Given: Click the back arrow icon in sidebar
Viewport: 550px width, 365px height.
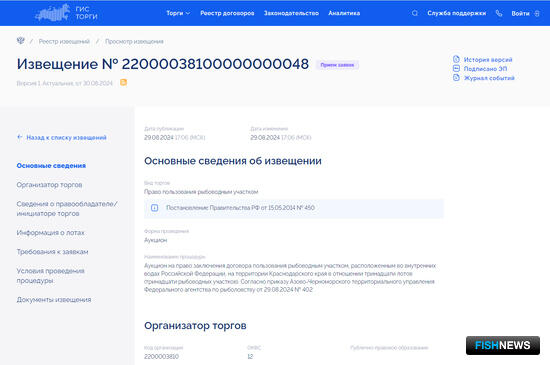Looking at the screenshot, I should pyautogui.click(x=20, y=137).
